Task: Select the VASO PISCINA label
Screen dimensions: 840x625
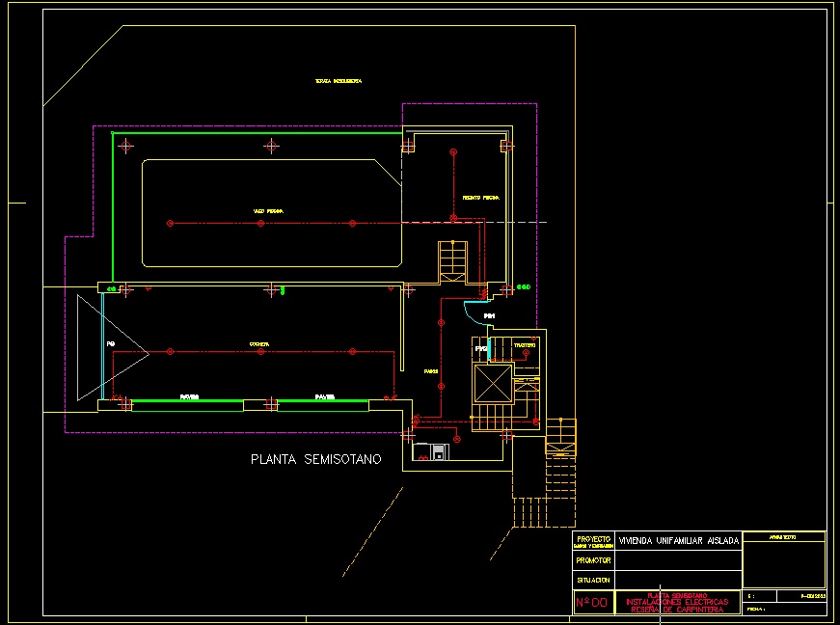Action: tap(268, 211)
